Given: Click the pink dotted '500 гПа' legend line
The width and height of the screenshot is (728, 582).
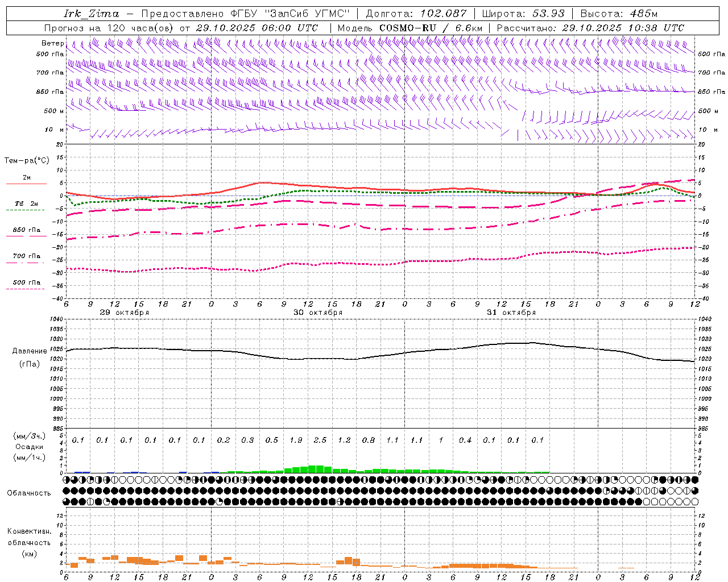Looking at the screenshot, I should pos(25,289).
